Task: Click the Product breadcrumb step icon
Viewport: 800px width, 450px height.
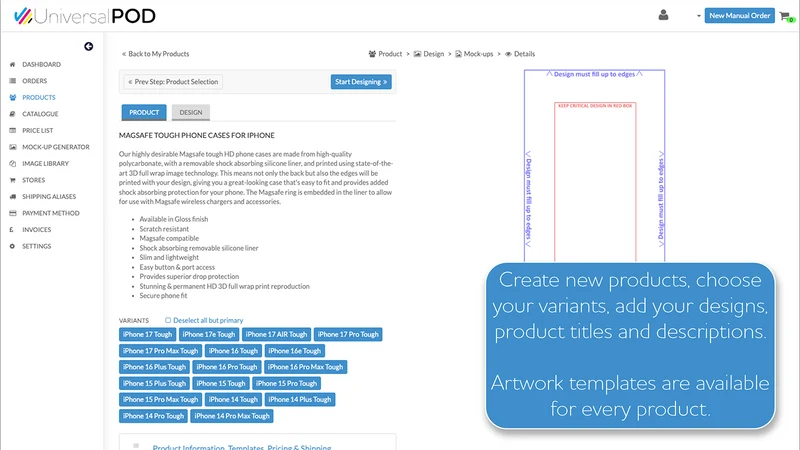Action: click(x=372, y=54)
